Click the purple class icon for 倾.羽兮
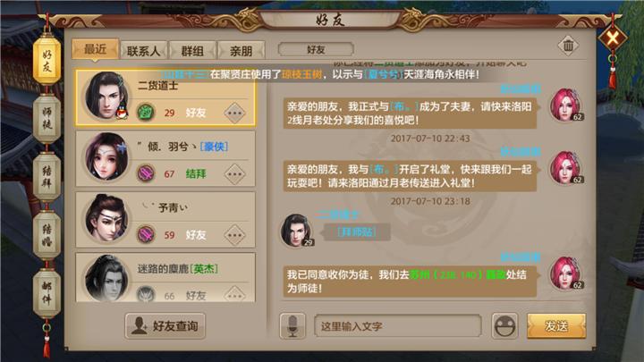Screen dimensions: 644x362 pyautogui.click(x=146, y=173)
